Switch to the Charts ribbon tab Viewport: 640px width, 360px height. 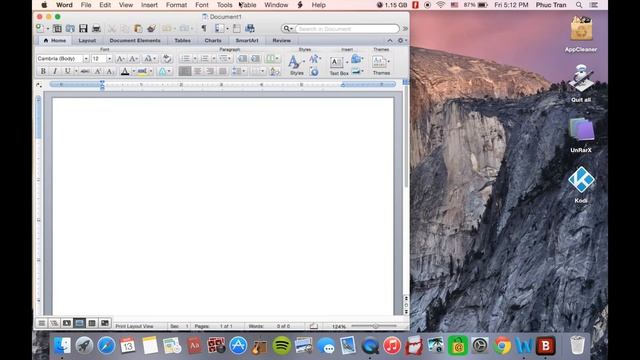coord(213,40)
